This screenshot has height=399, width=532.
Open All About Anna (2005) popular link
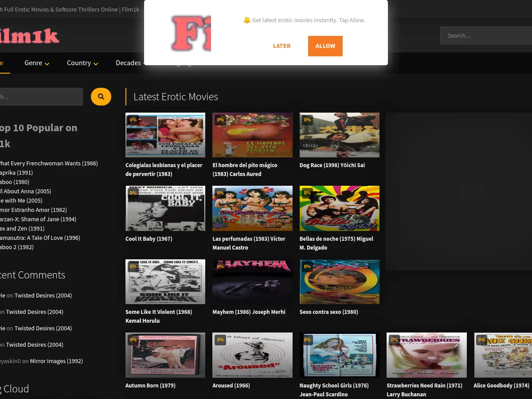click(25, 192)
